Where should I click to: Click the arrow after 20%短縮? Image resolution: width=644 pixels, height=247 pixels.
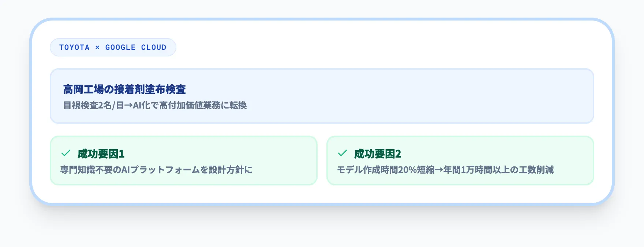pyautogui.click(x=439, y=170)
